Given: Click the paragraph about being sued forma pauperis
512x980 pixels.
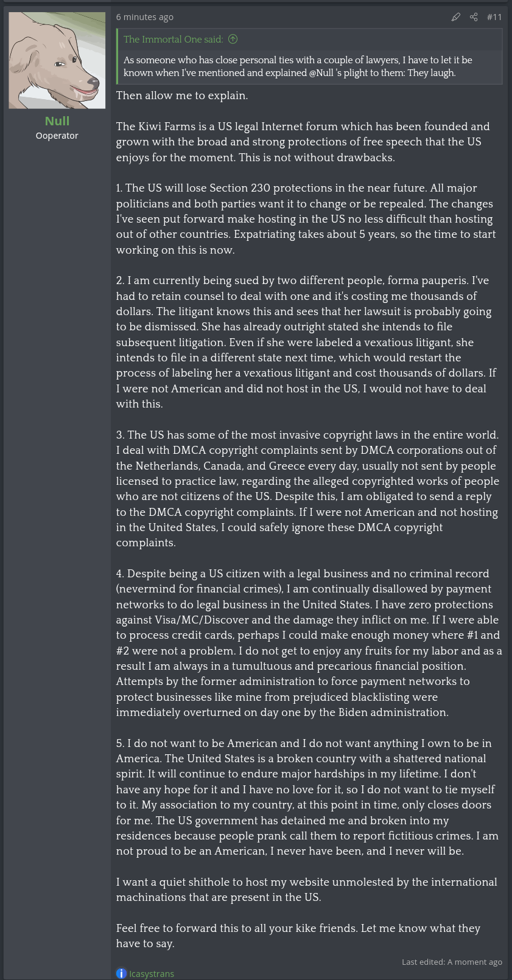Looking at the screenshot, I should pos(306,342).
